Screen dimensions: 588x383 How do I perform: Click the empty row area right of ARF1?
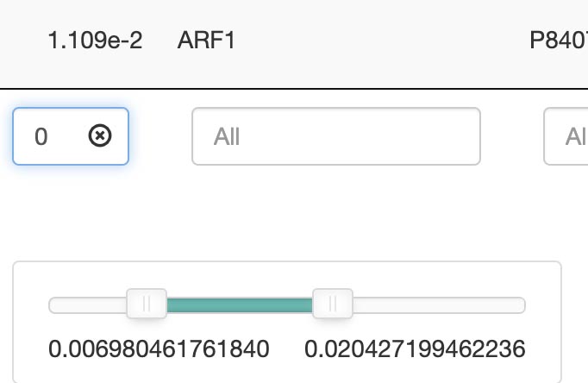(x=379, y=41)
